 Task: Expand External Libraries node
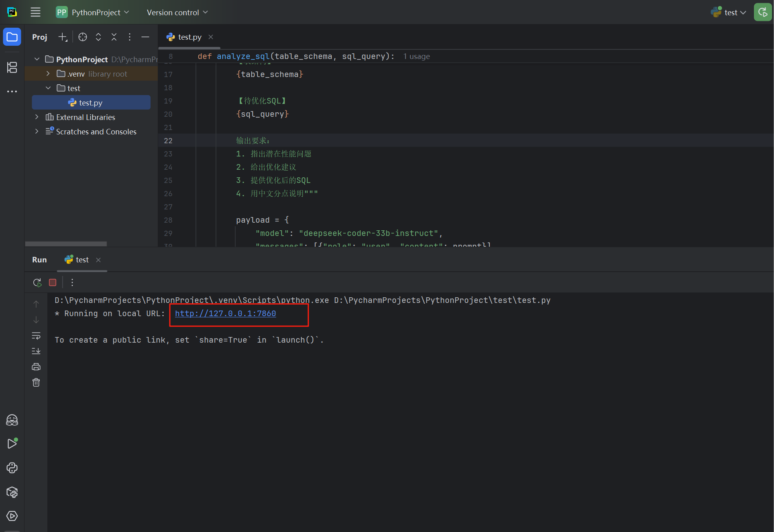[x=37, y=117]
